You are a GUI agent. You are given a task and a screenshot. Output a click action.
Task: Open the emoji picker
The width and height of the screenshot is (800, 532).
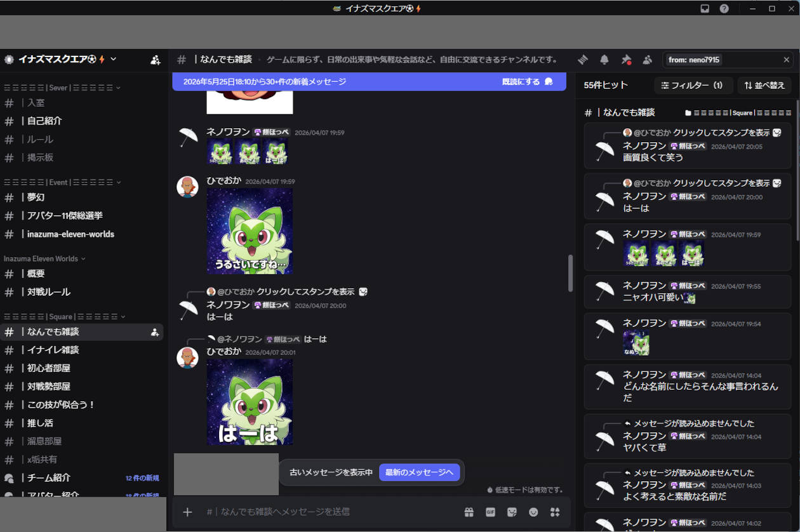(533, 512)
